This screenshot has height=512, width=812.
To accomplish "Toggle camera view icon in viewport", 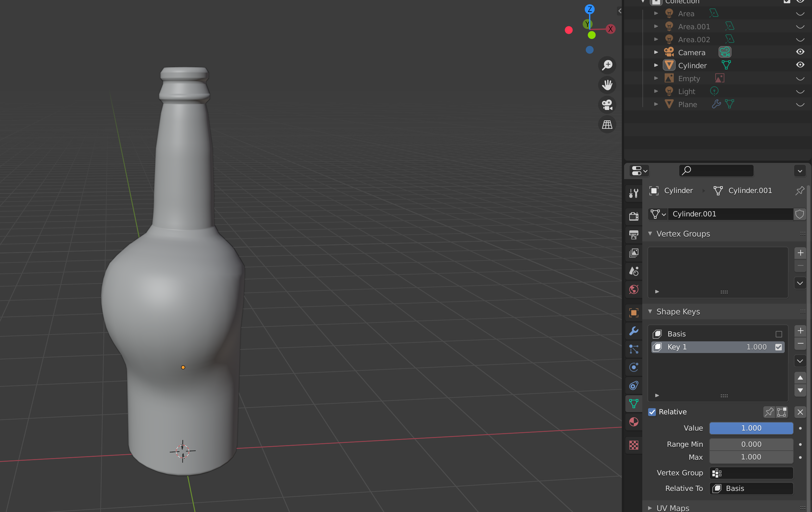I will (607, 105).
